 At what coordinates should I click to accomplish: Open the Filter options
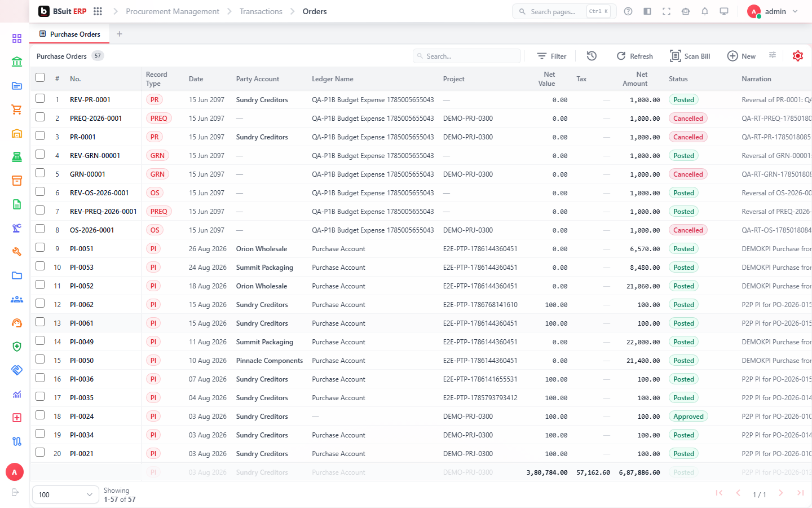(x=551, y=56)
